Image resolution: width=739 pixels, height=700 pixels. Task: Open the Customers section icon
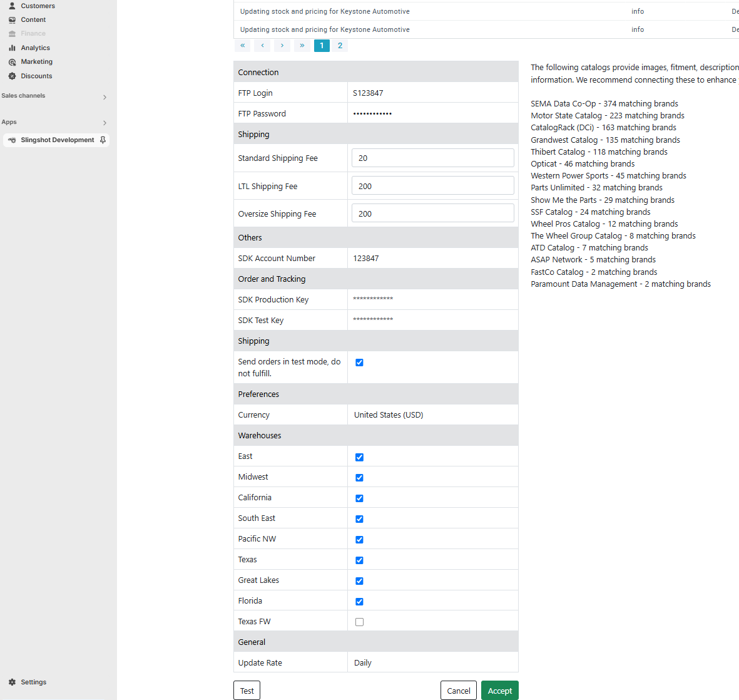13,6
